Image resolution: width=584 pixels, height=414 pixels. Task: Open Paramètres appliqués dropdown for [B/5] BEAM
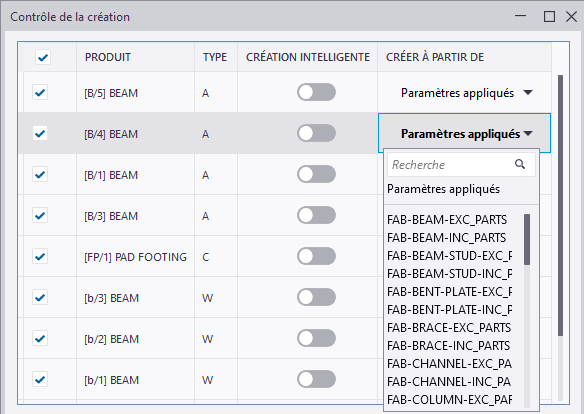point(466,93)
